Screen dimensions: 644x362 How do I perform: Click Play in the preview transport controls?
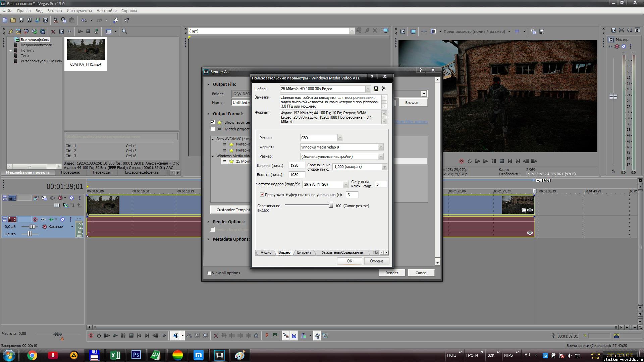pyautogui.click(x=485, y=161)
